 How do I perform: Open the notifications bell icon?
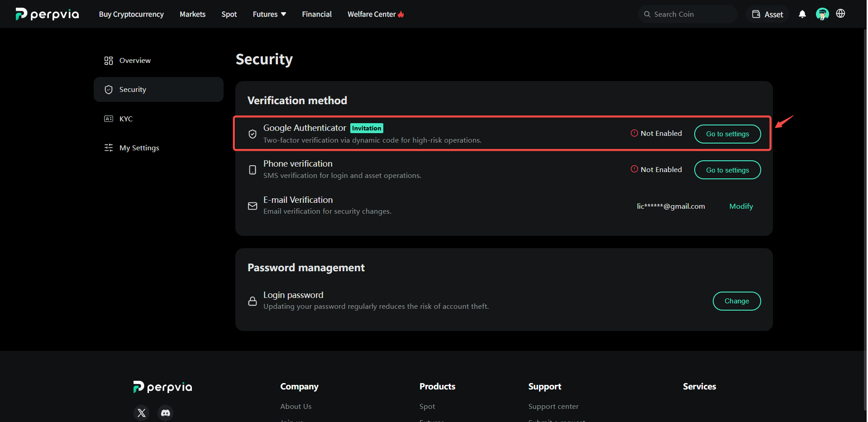(x=802, y=14)
